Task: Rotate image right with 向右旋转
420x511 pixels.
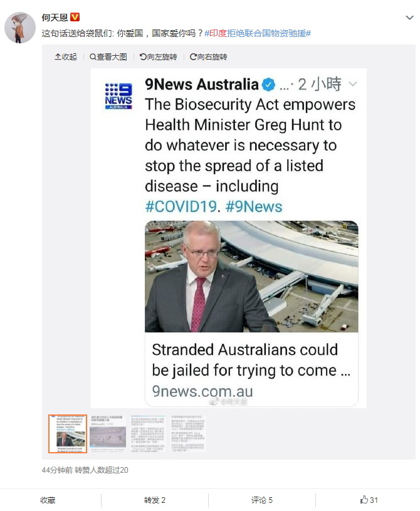Action: pos(209,57)
